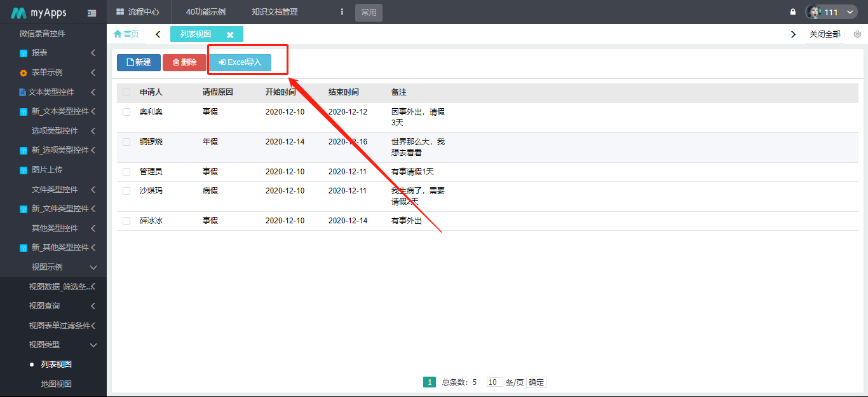Click the 图片上传 sidebar icon
This screenshot has height=397, width=868.
[24, 171]
